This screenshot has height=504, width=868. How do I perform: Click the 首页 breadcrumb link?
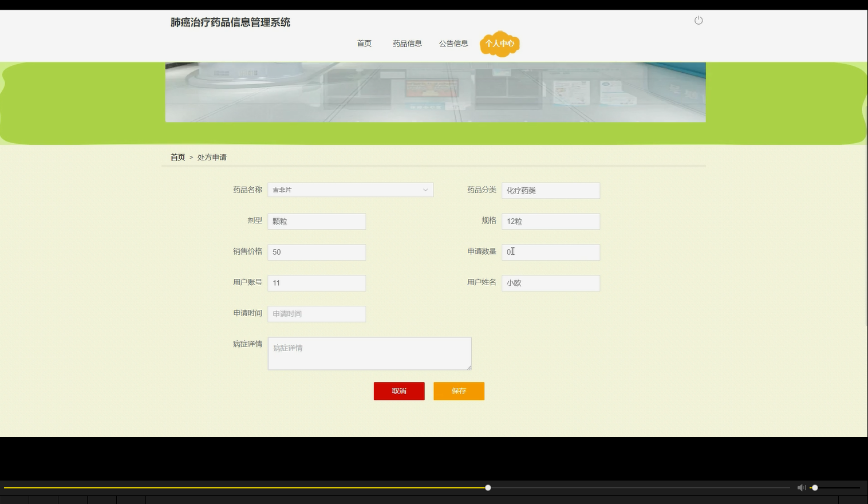pyautogui.click(x=177, y=157)
